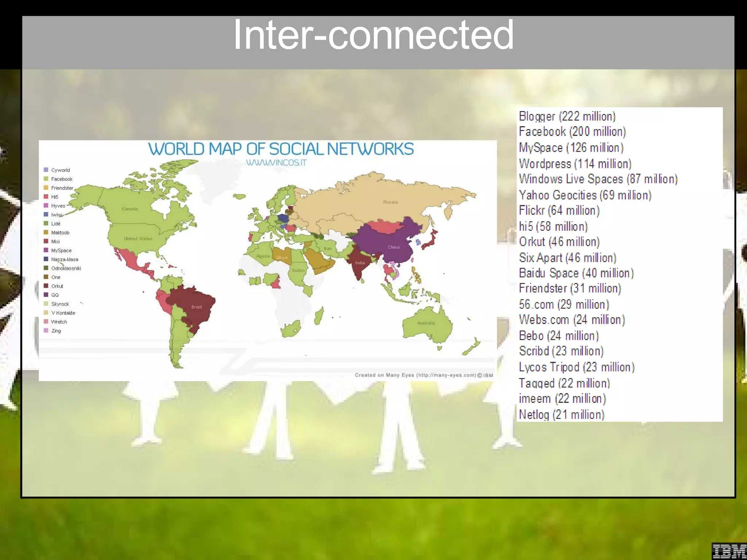Click Australia on the world map

(426, 323)
